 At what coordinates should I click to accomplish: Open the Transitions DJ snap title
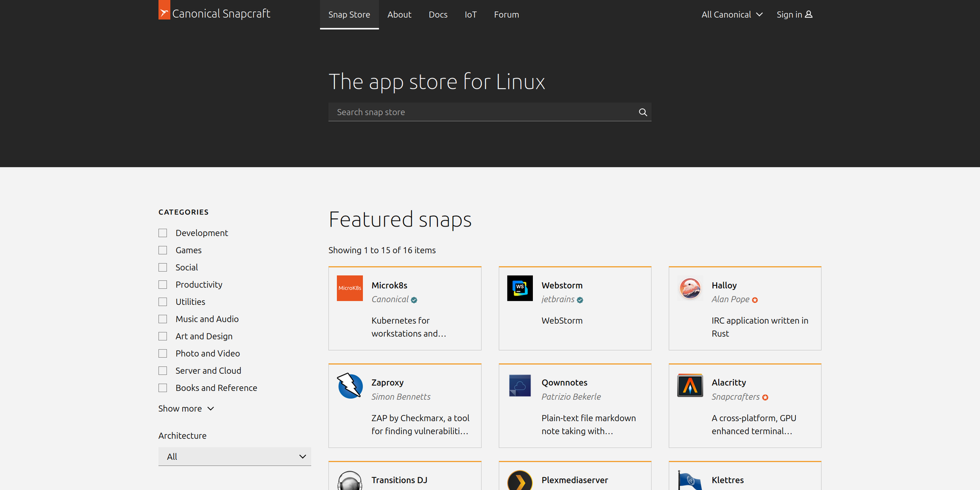point(399,480)
